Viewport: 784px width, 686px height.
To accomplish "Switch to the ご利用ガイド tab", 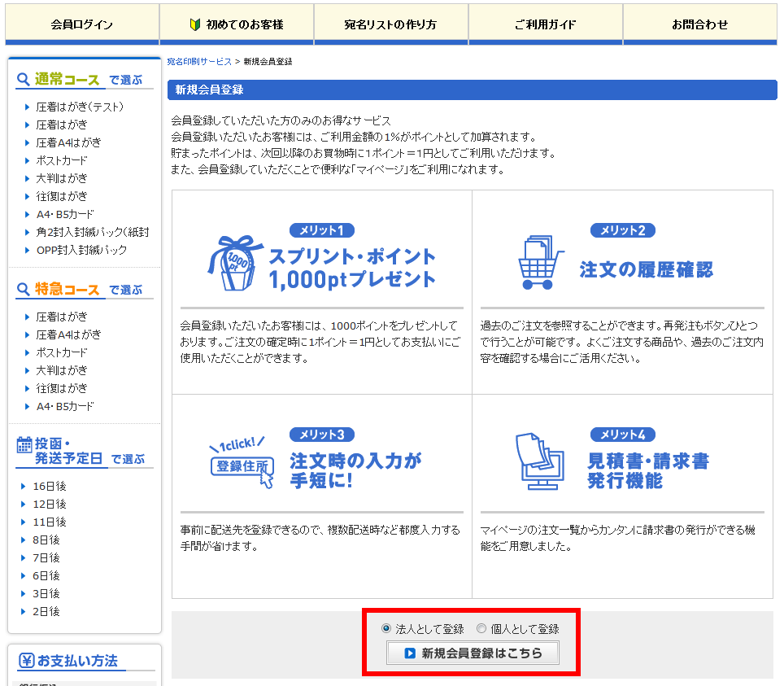I will click(x=545, y=24).
